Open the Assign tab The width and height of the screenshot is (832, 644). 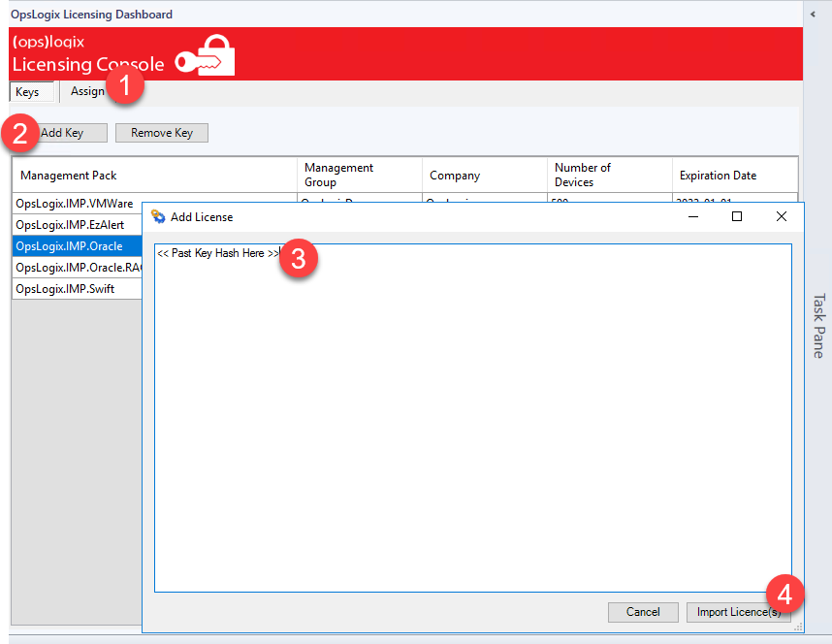coord(87,91)
